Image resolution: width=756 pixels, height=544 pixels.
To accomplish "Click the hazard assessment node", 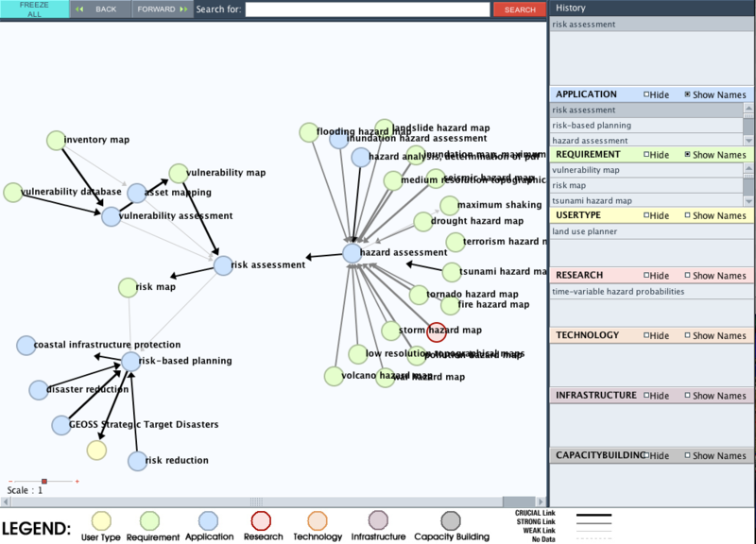I will (x=352, y=253).
